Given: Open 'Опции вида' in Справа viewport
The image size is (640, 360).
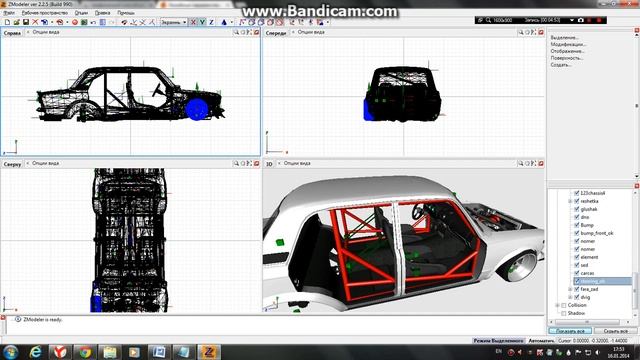Looking at the screenshot, I should 46,32.
